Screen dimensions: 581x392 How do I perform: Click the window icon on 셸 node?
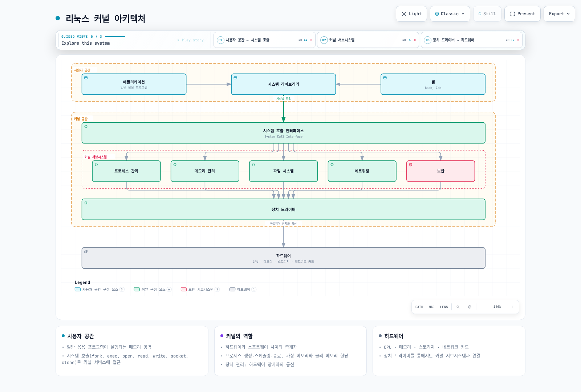pyautogui.click(x=385, y=78)
